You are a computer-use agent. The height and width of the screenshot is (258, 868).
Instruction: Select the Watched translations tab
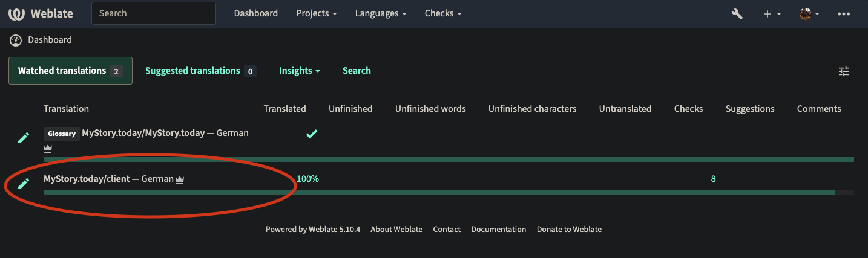click(70, 71)
